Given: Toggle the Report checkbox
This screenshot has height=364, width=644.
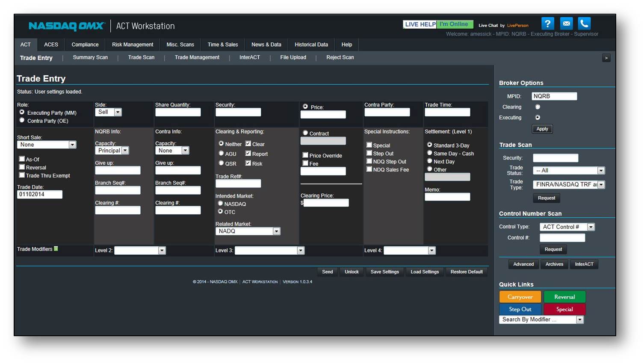Looking at the screenshot, I should (248, 153).
